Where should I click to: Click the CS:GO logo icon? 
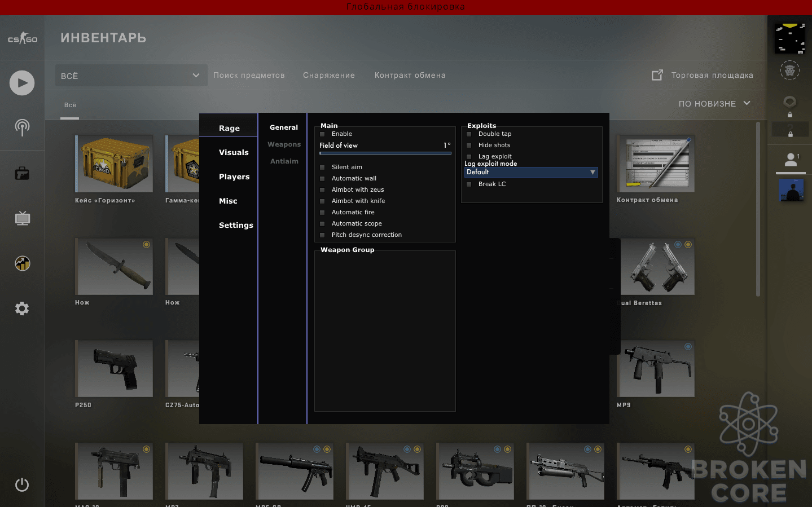coord(23,38)
